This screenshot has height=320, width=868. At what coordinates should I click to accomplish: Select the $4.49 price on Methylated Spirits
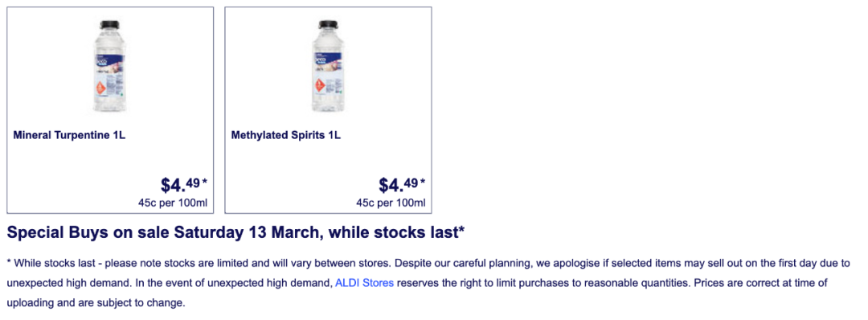tap(398, 184)
